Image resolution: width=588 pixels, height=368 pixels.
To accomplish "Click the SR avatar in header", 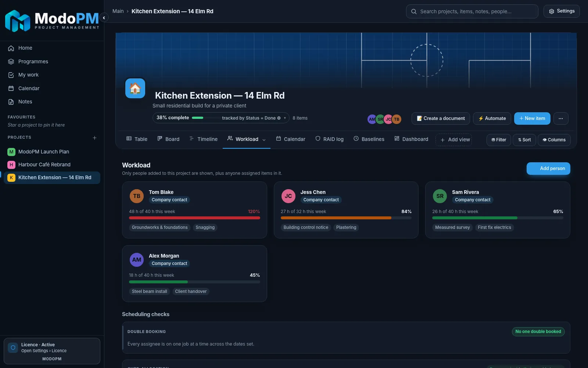I will [x=380, y=119].
